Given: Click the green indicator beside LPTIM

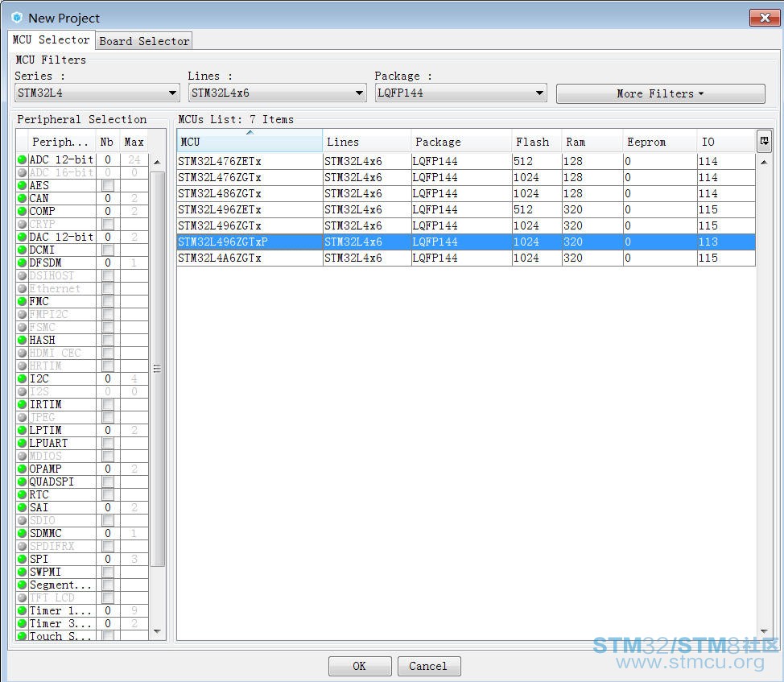Looking at the screenshot, I should coord(22,431).
